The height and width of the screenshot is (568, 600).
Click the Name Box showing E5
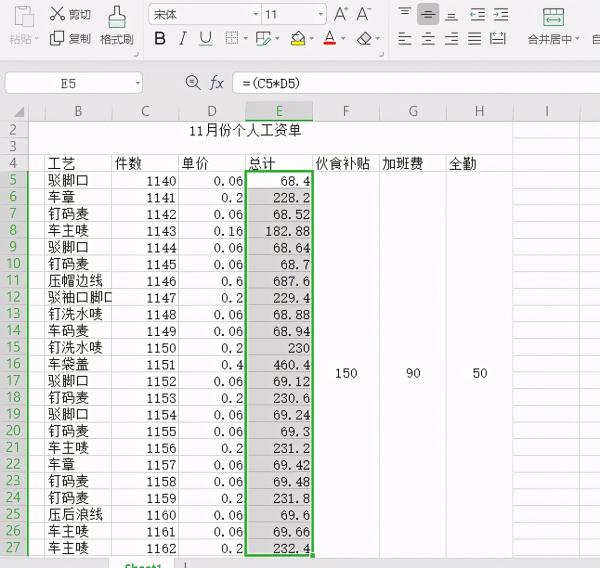click(x=74, y=83)
